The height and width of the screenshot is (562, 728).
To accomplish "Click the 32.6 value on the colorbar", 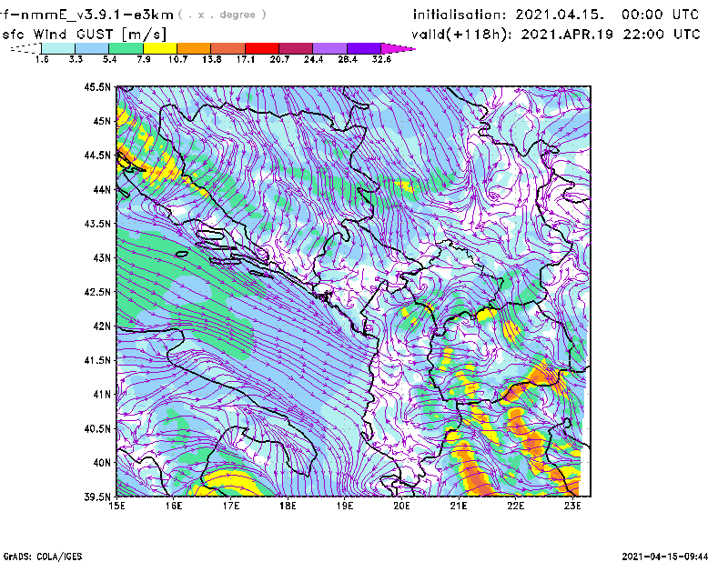I will point(381,59).
